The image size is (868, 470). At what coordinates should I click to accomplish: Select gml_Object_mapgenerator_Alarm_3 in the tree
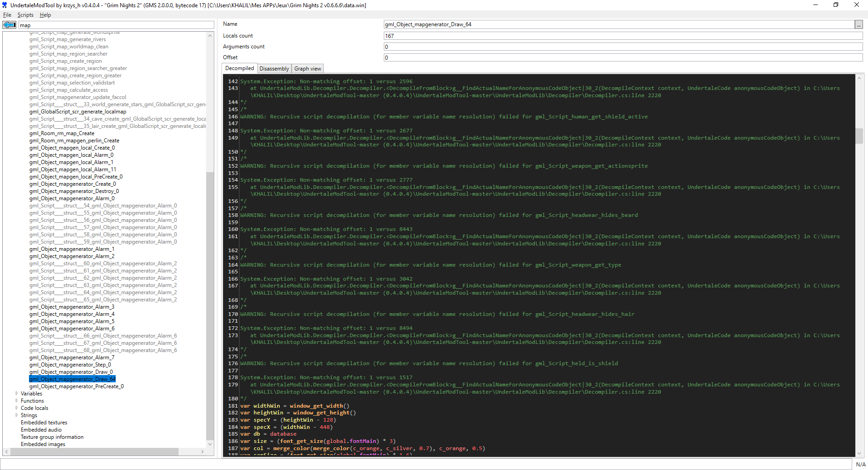coord(72,307)
